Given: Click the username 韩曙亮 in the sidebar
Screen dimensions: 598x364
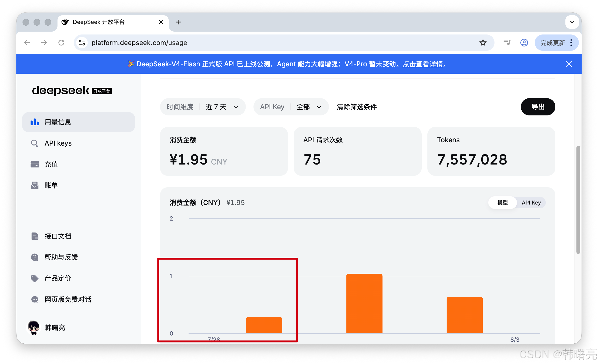Looking at the screenshot, I should [55, 328].
